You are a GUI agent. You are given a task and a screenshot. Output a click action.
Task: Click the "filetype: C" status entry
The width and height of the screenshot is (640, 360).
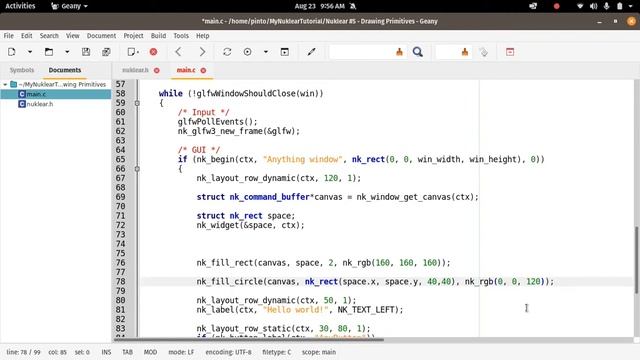277,352
